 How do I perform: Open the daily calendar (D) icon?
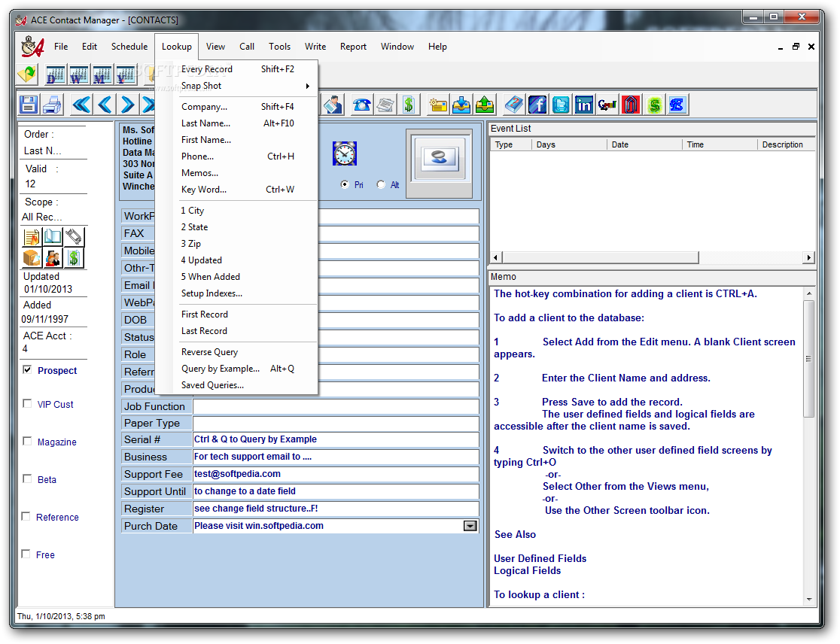pos(55,74)
